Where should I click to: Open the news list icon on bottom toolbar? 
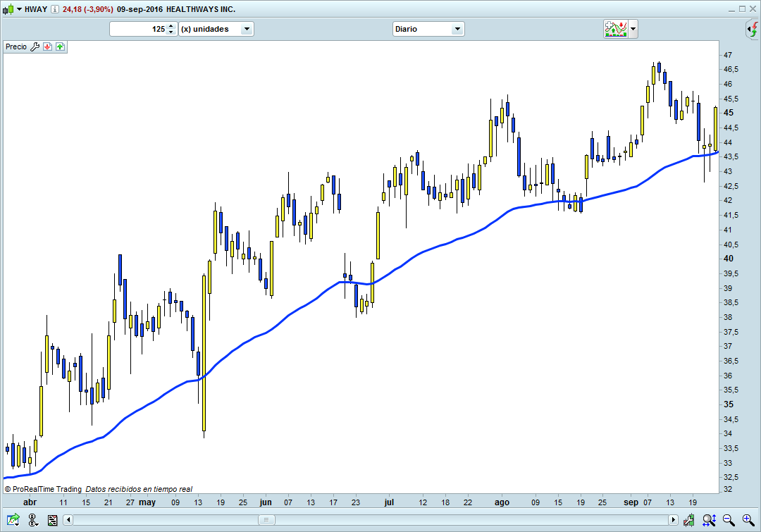52,520
